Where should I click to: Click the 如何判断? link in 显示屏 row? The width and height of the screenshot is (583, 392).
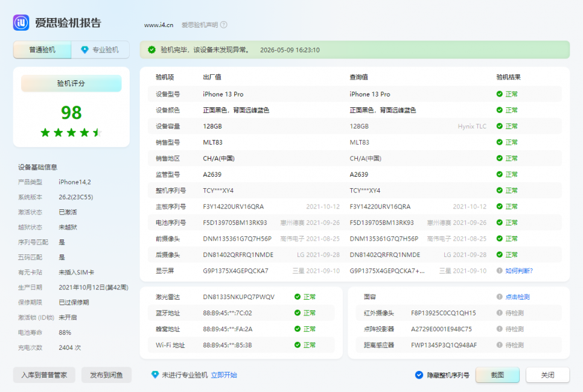tap(519, 271)
